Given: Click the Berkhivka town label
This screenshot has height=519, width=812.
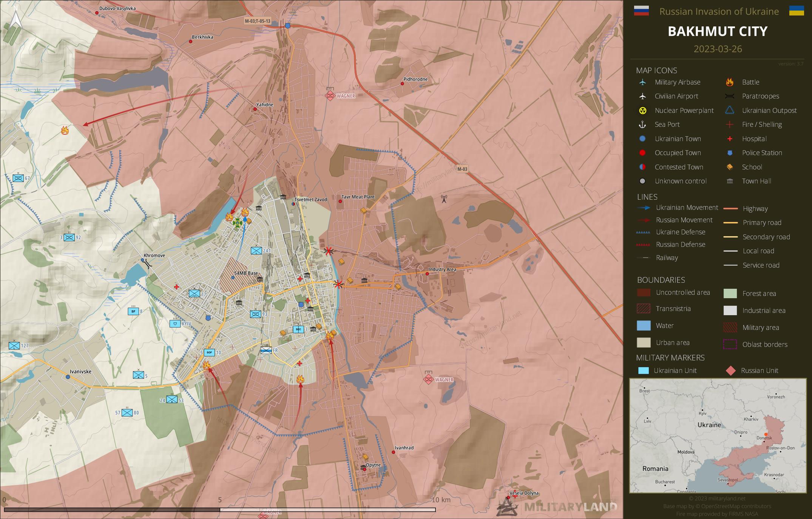Looking at the screenshot, I should pyautogui.click(x=202, y=37).
